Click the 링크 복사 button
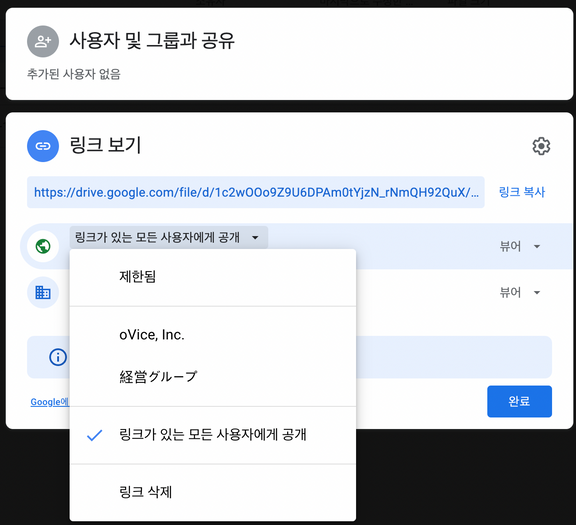576x525 pixels. (522, 192)
